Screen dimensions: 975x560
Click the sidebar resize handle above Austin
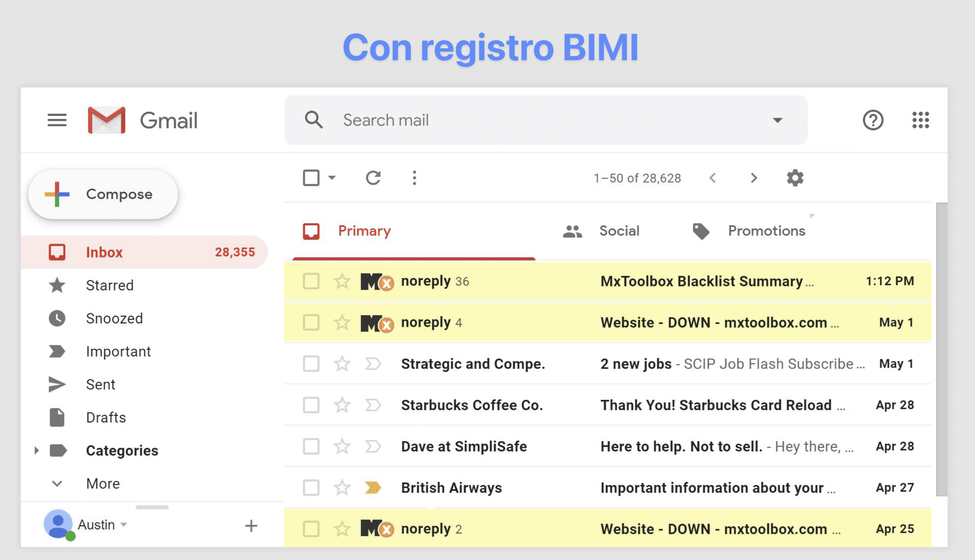152,507
